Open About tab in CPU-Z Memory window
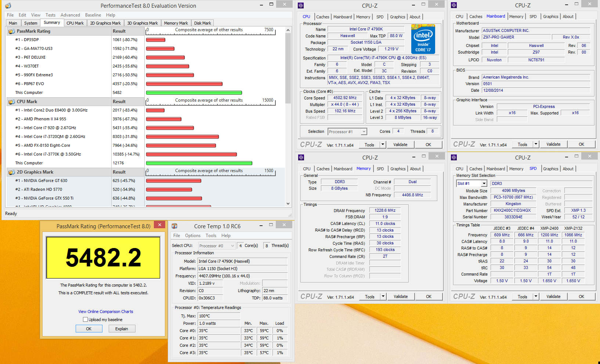Screen dimensions: 600x364 pyautogui.click(x=415, y=169)
